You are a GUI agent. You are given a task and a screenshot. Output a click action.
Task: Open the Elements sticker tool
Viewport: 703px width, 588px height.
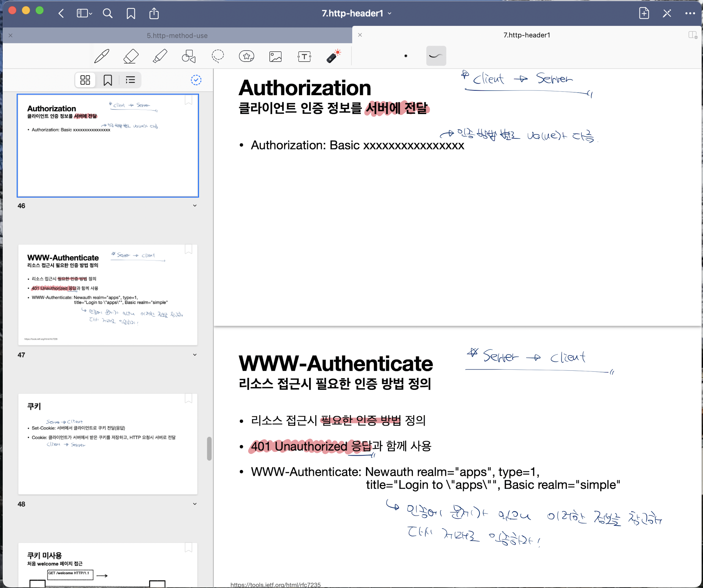pos(246,56)
